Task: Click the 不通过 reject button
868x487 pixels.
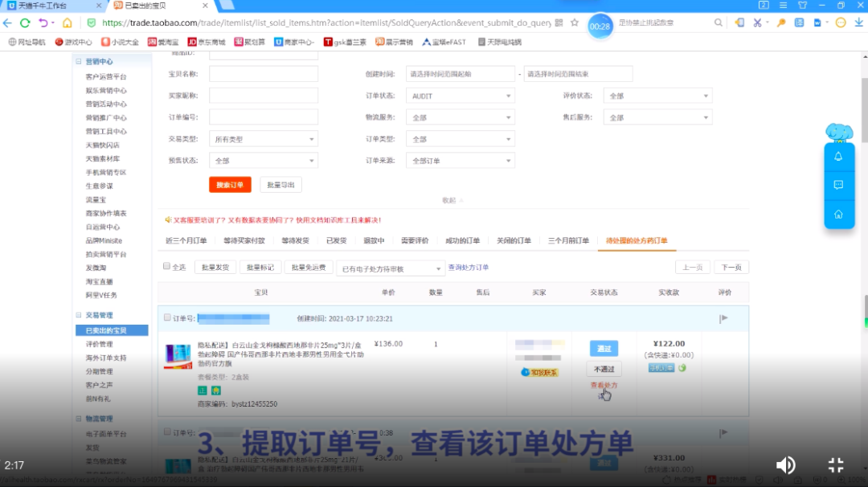Action: point(604,369)
